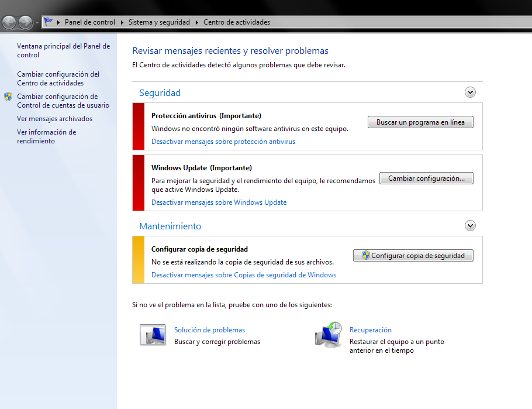Go back with the Back arrow button

tap(9, 22)
